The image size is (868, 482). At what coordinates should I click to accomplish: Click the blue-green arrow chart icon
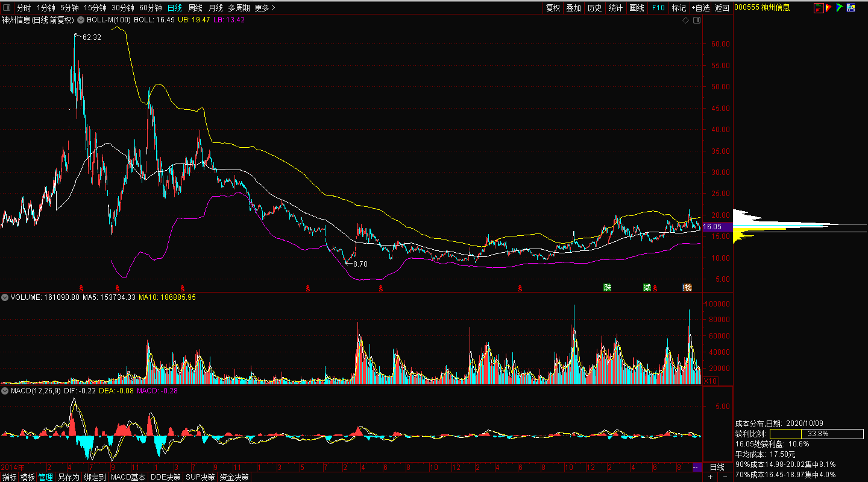[839, 8]
